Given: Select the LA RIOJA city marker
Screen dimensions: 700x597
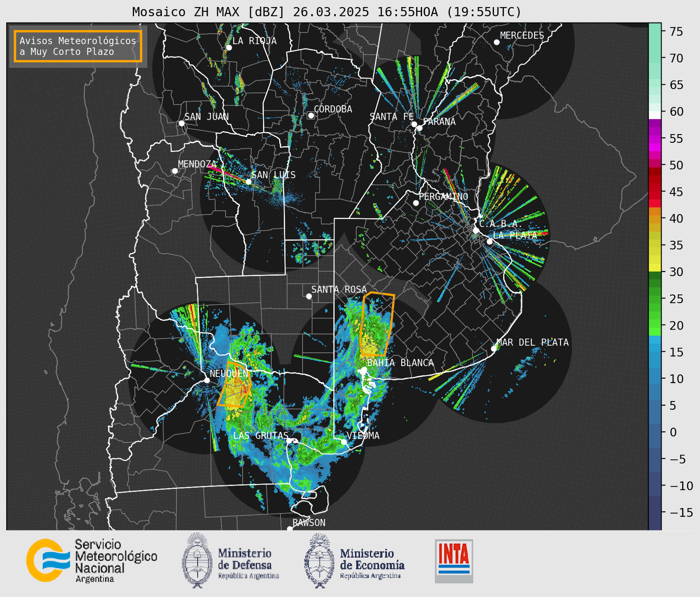Looking at the screenshot, I should click(x=229, y=48).
